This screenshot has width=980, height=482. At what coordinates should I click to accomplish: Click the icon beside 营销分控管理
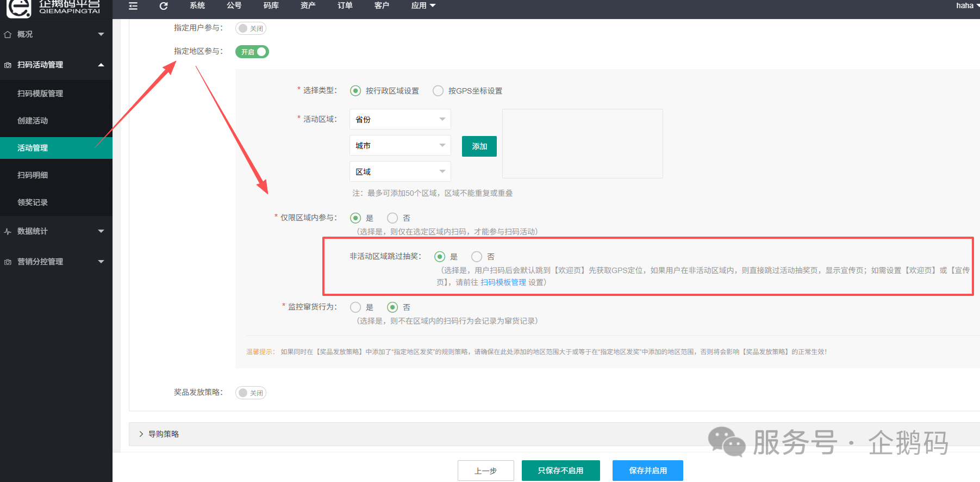pos(8,262)
